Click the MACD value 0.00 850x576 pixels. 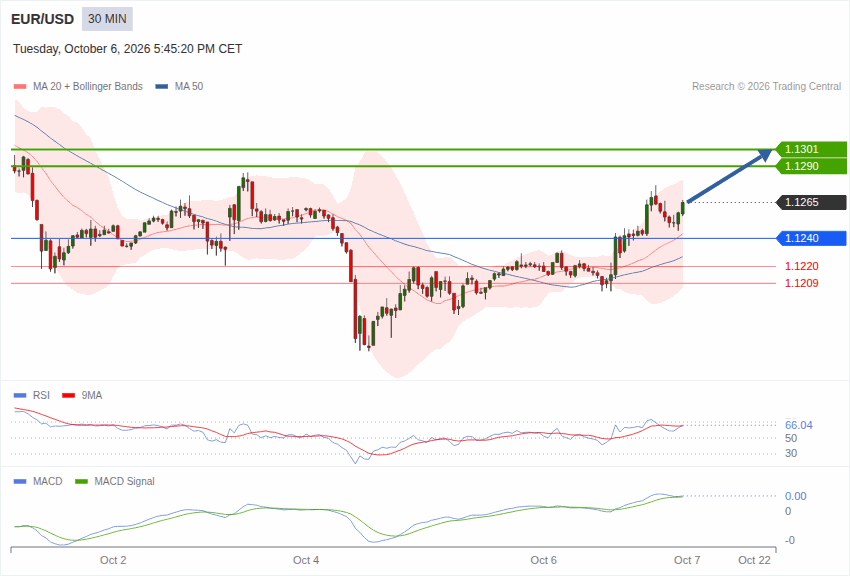[x=795, y=496]
